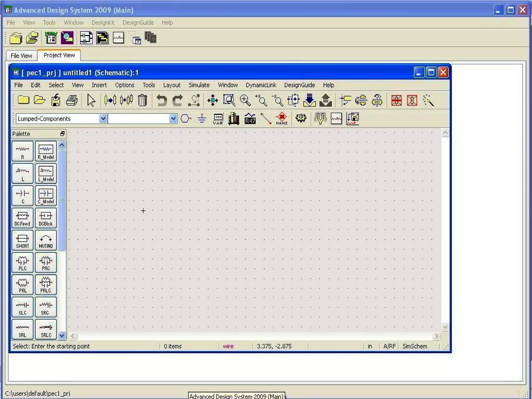Open the DesignGuide menu in Main window
The width and height of the screenshot is (532, 399).
[x=138, y=23]
